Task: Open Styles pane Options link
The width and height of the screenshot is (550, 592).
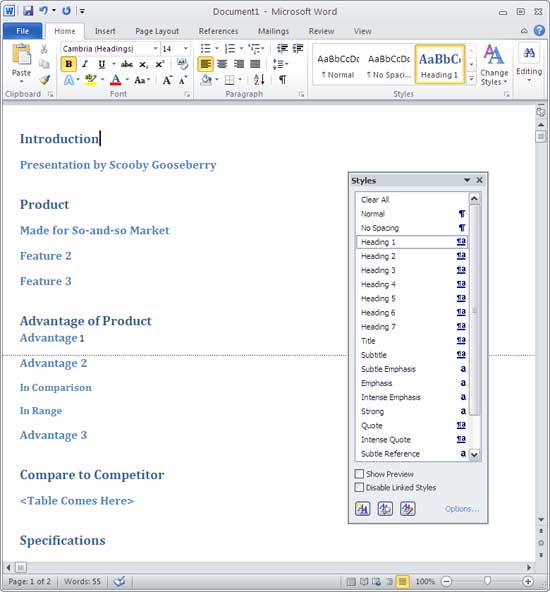Action: coord(462,509)
